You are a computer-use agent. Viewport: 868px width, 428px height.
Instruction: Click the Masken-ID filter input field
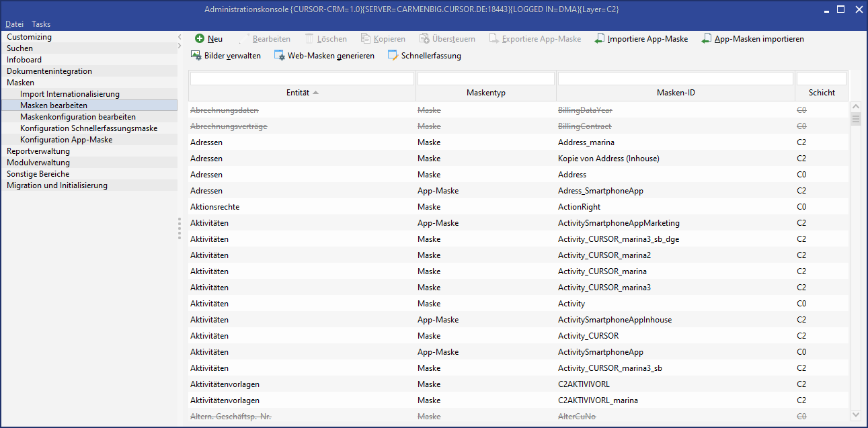point(675,79)
